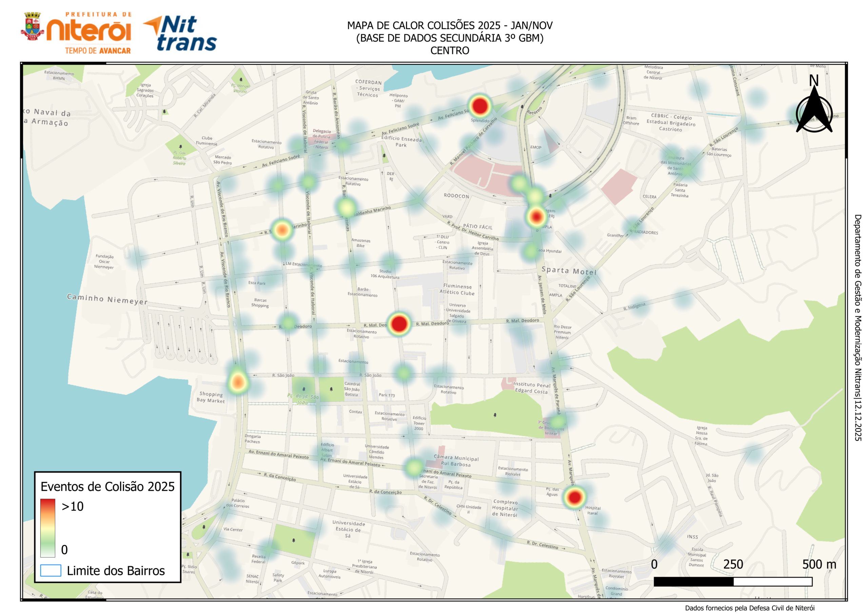Click the Prefeitura de Niterói logo

[89, 33]
